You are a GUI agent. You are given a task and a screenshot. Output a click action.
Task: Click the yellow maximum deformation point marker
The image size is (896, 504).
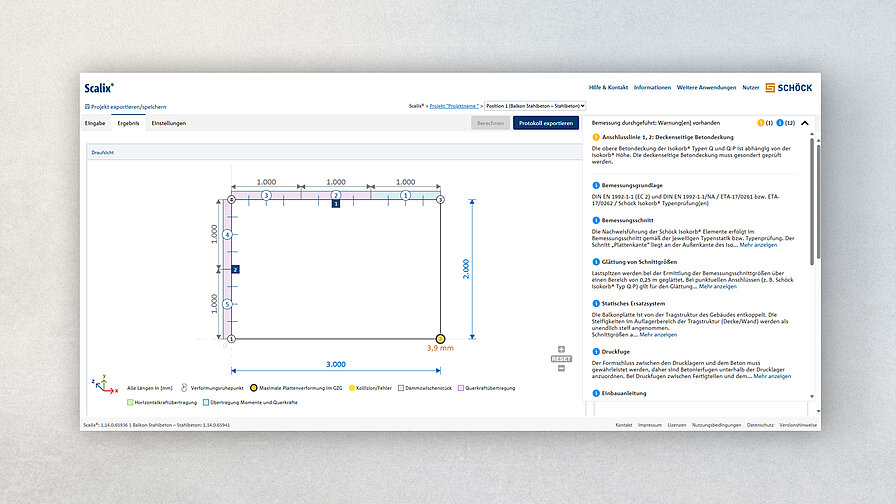[x=440, y=339]
